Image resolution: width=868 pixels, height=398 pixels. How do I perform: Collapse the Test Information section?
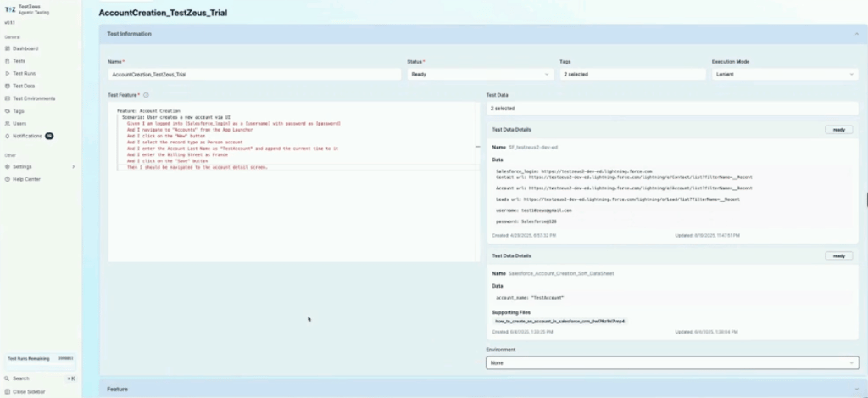[856, 34]
